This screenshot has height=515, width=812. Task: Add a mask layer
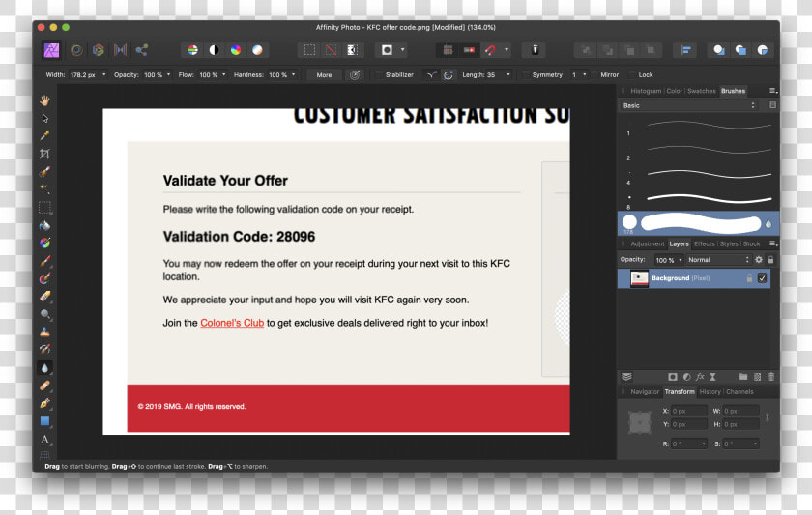point(673,377)
